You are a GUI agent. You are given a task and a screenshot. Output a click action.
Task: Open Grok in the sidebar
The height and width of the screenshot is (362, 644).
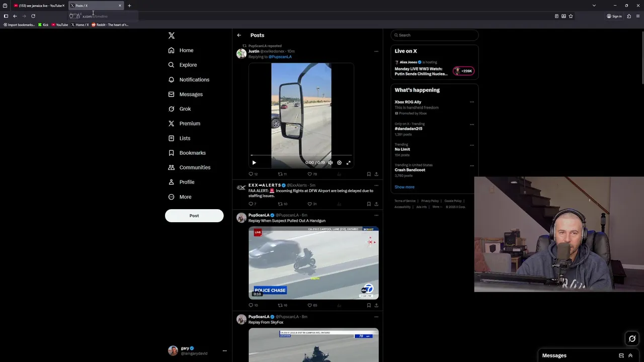180,109
